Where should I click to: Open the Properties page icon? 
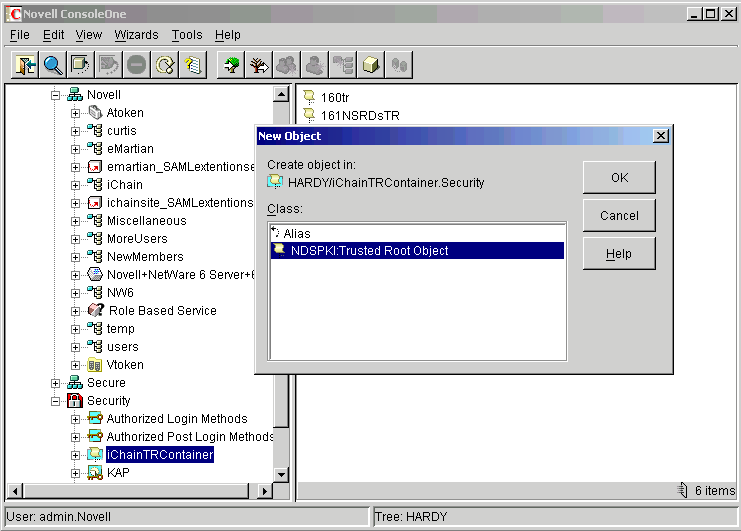pos(192,65)
